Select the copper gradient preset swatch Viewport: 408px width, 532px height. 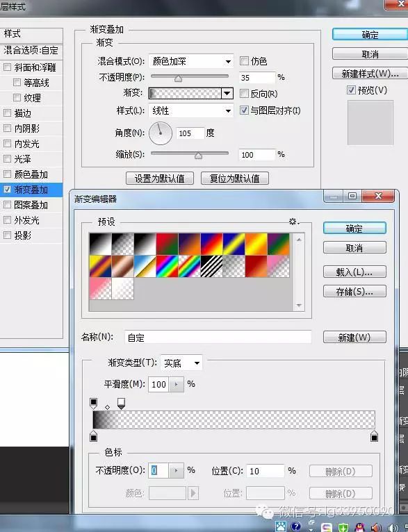pyautogui.click(x=122, y=266)
